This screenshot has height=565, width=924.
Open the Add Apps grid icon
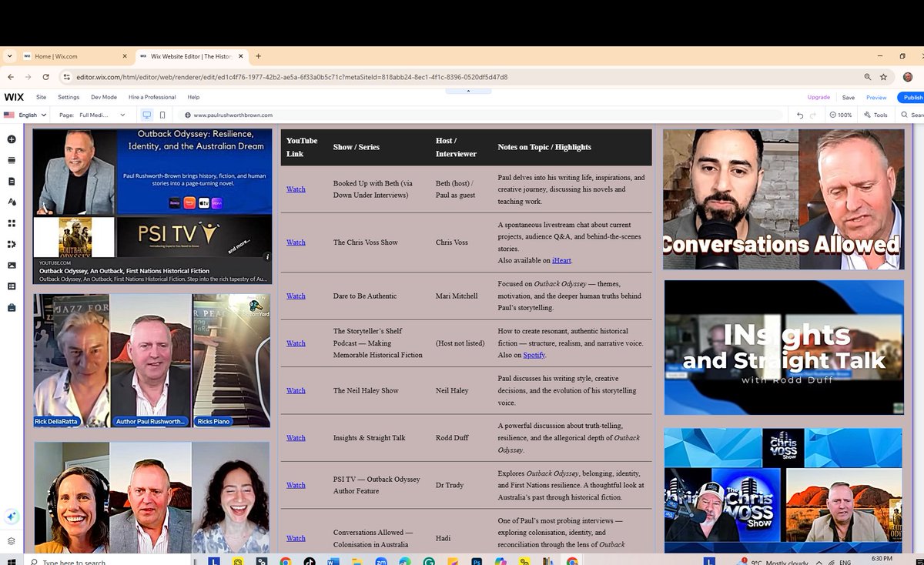[12, 223]
